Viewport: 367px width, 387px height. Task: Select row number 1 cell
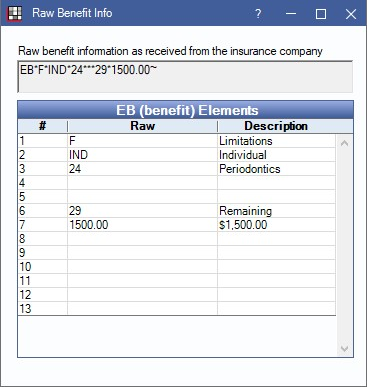pos(43,141)
